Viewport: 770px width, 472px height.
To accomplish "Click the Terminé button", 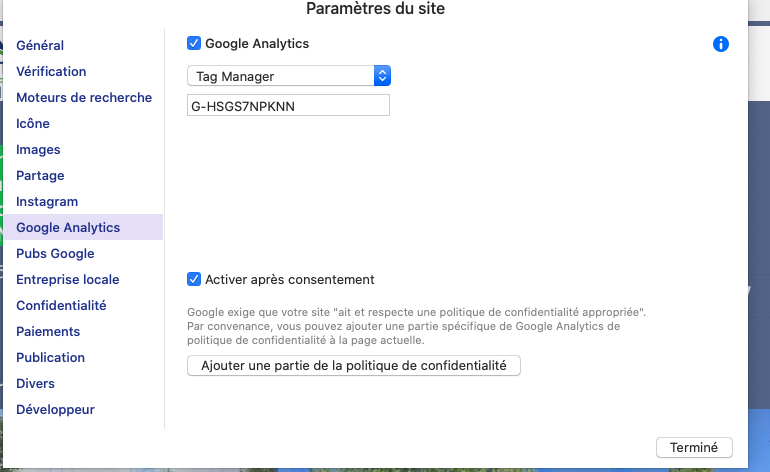I will 694,447.
